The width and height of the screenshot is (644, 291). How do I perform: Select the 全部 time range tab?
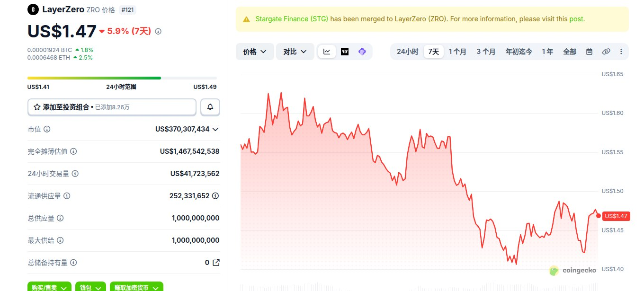tap(570, 52)
